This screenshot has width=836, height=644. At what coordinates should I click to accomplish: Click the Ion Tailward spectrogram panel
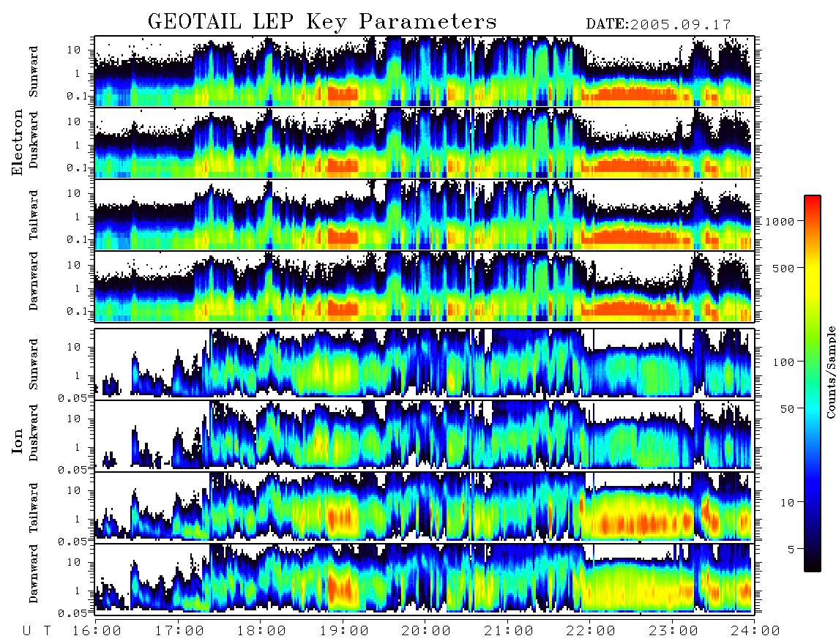(425, 508)
